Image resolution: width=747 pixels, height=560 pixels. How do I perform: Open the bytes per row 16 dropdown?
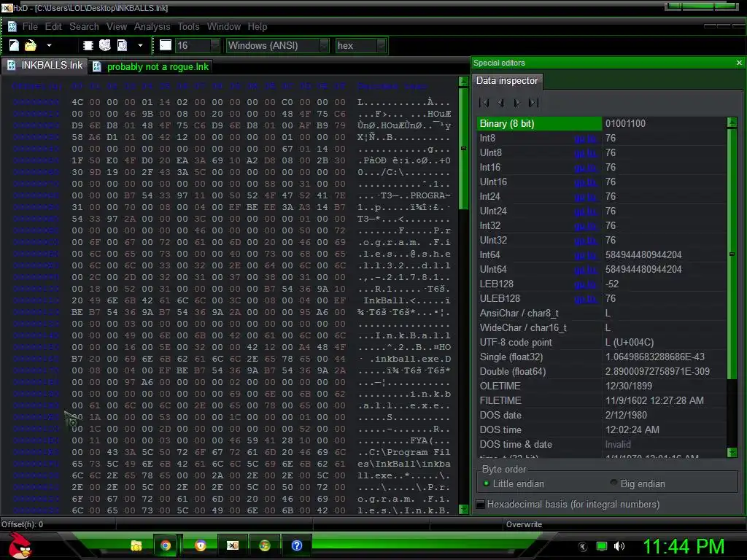(215, 45)
